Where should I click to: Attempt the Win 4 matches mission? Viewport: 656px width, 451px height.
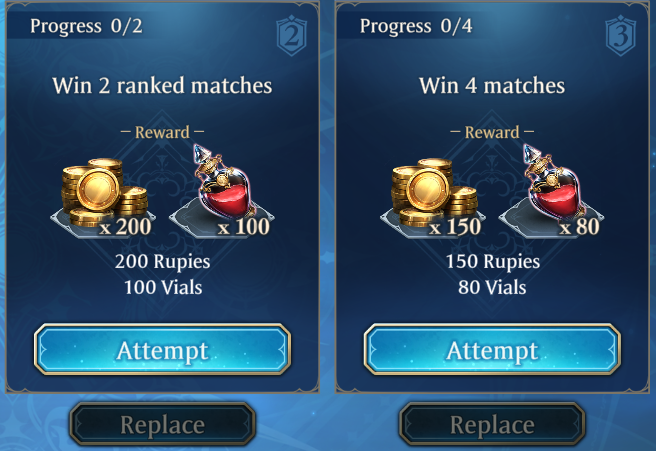492,349
